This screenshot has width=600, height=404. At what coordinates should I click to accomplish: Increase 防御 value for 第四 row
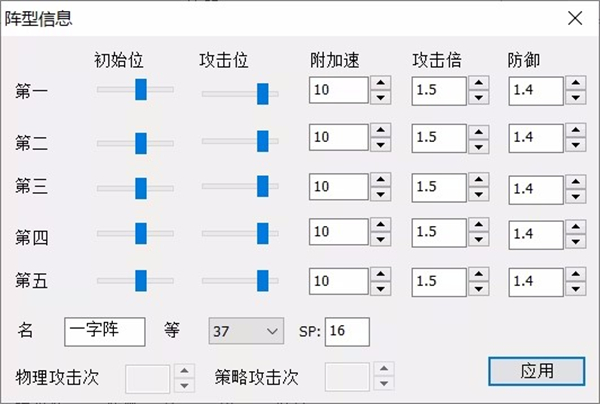click(x=576, y=226)
